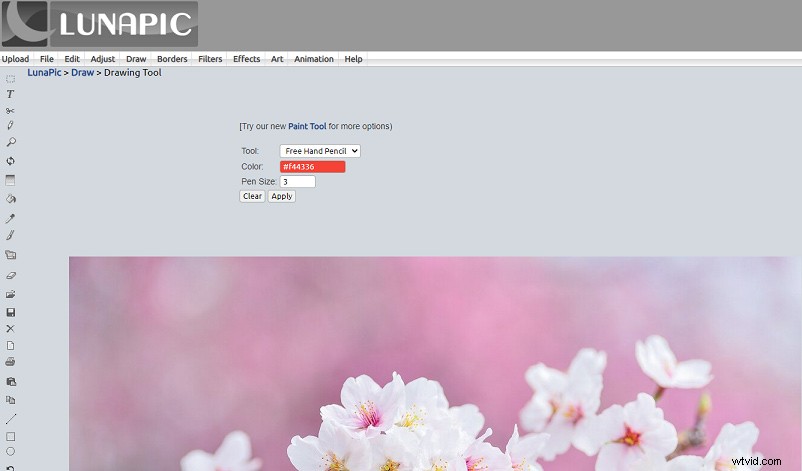Click on the cherry blossom image canvas
Image resolution: width=802 pixels, height=471 pixels.
pyautogui.click(x=435, y=364)
